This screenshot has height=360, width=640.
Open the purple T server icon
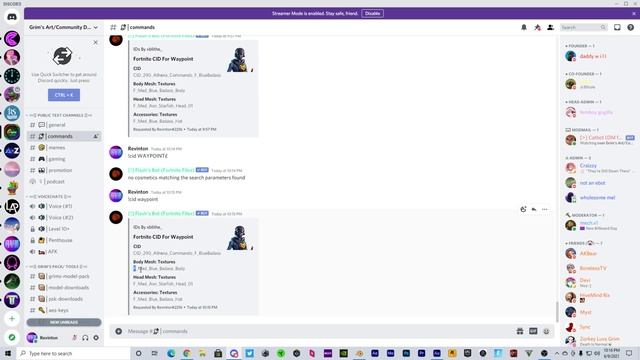[x=12, y=300]
